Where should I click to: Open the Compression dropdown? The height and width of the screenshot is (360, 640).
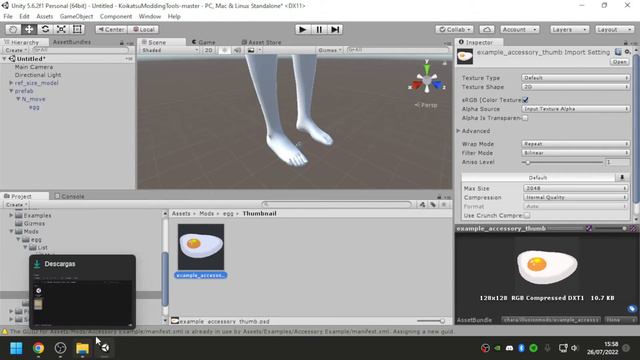click(576, 197)
